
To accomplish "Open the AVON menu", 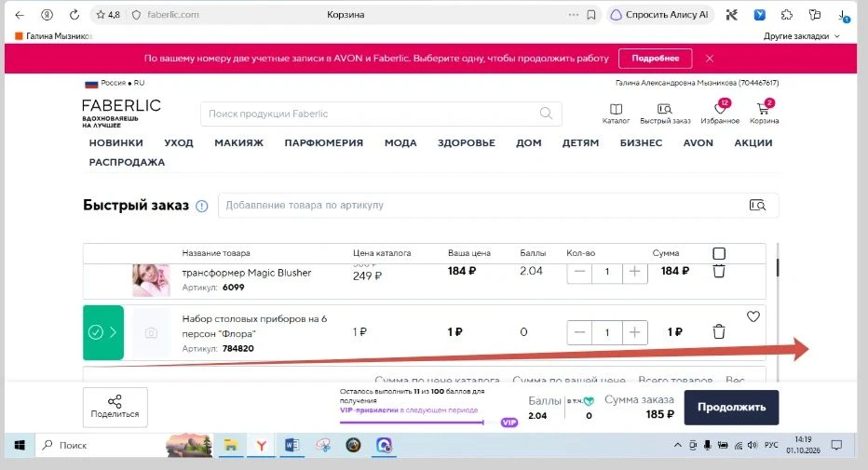I will pos(698,142).
